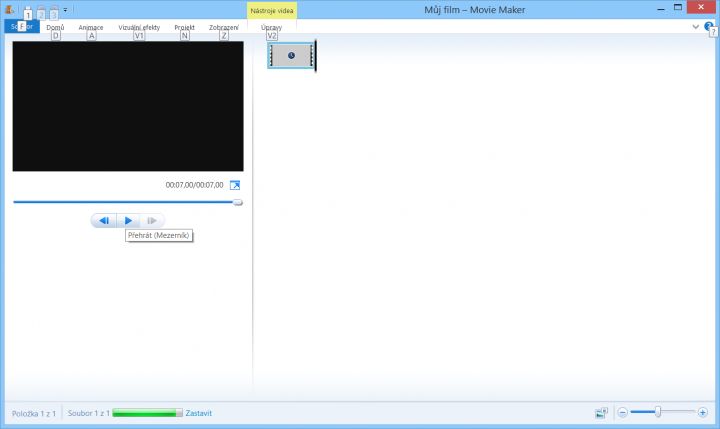The image size is (720, 429).
Task: Click the third quick access toolbar icon
Action: (x=54, y=11)
